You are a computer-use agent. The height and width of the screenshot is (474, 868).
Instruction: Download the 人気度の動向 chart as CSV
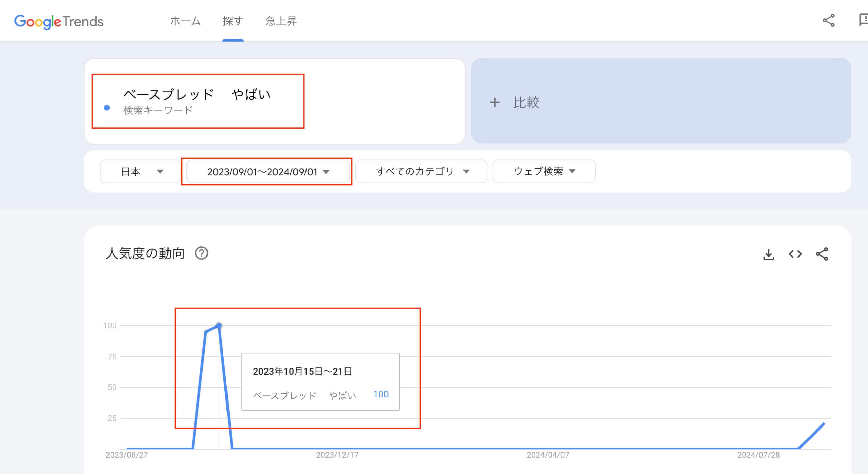point(768,254)
